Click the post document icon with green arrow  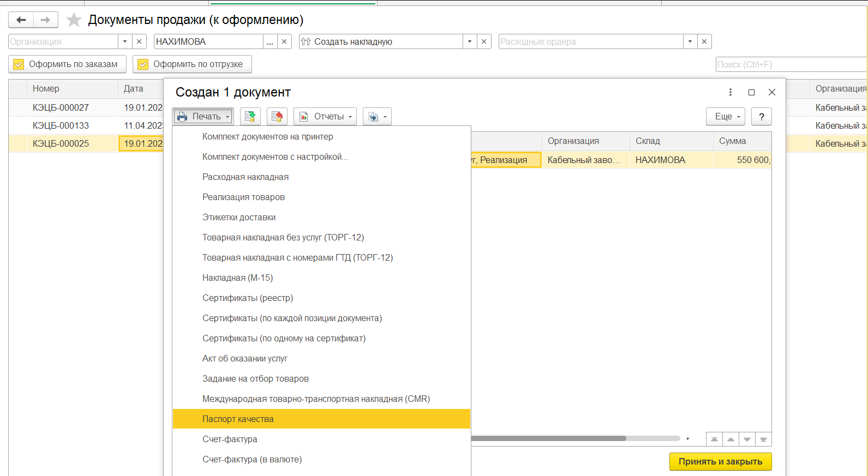(250, 116)
